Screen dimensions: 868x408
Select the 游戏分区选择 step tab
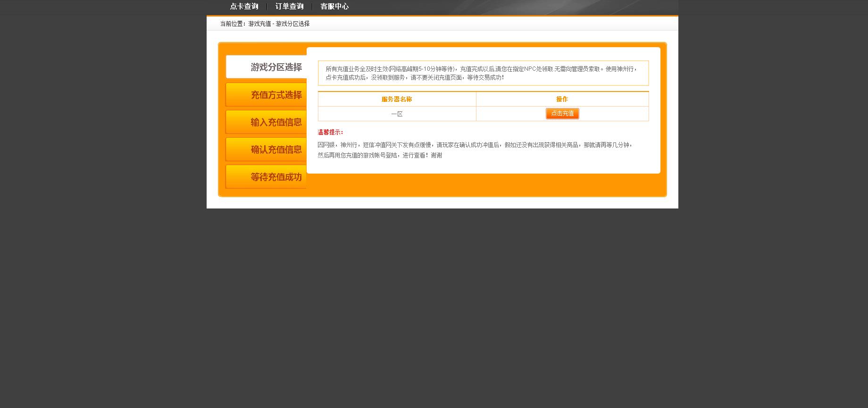point(267,67)
